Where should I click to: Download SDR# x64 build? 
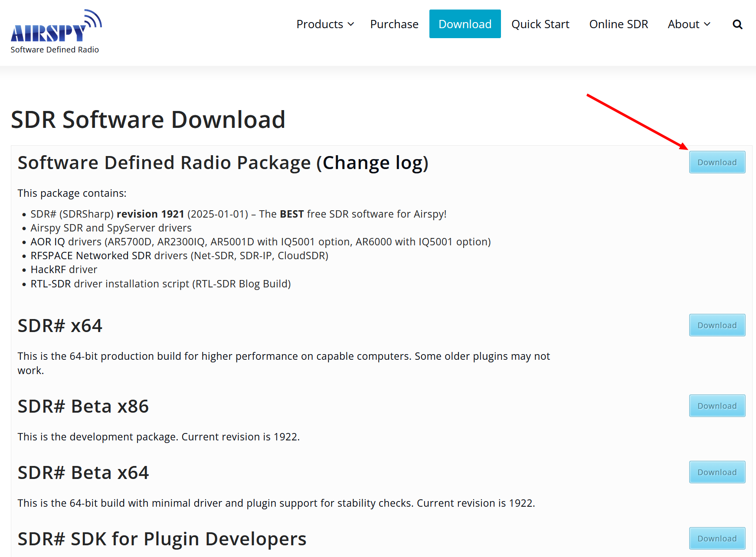pyautogui.click(x=717, y=325)
